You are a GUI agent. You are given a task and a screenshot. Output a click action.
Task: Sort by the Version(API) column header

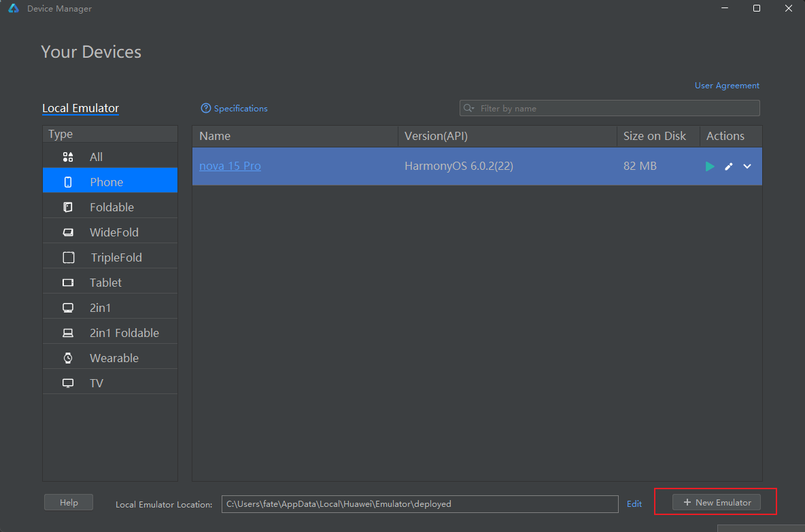point(507,136)
